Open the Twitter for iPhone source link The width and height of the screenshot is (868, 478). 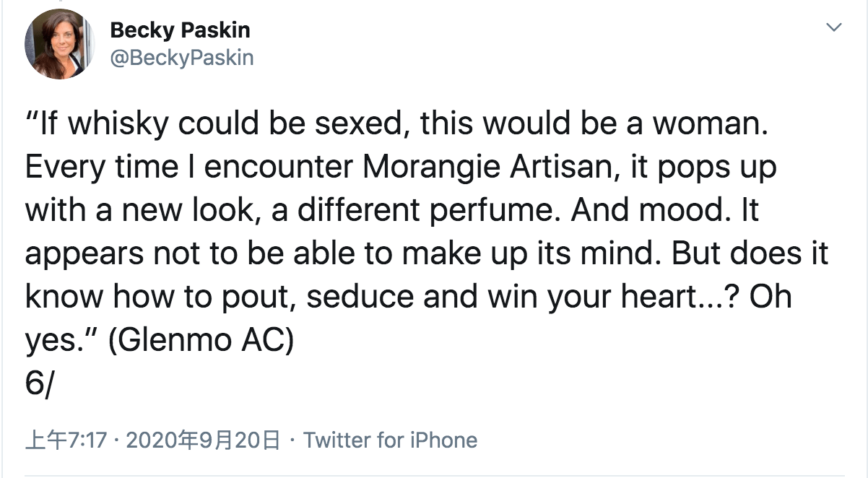[390, 440]
